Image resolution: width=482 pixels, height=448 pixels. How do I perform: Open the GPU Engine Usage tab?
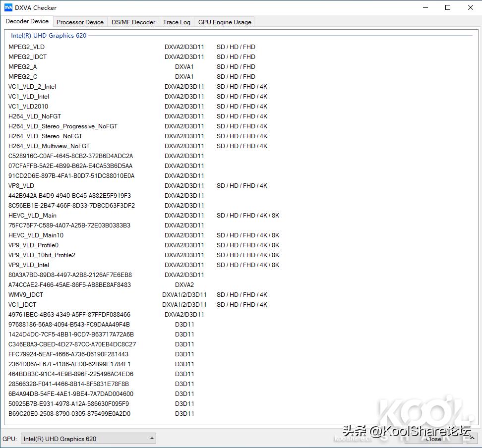click(x=224, y=22)
